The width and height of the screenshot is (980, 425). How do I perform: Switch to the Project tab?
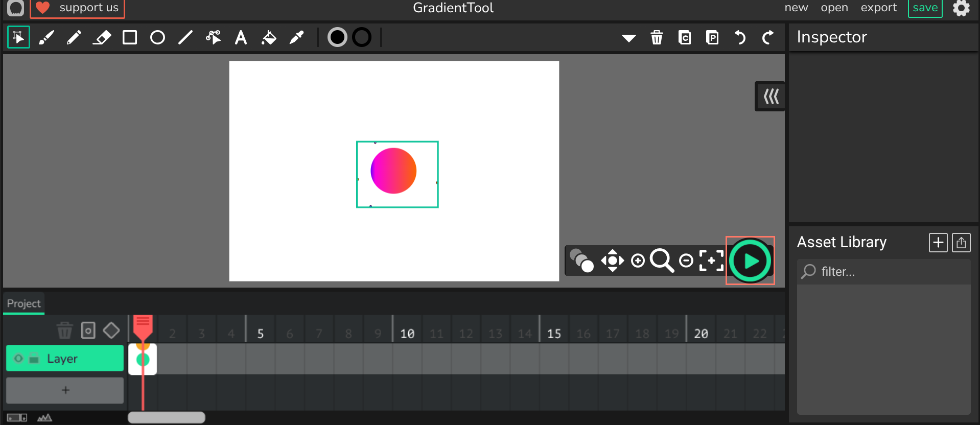click(x=24, y=303)
